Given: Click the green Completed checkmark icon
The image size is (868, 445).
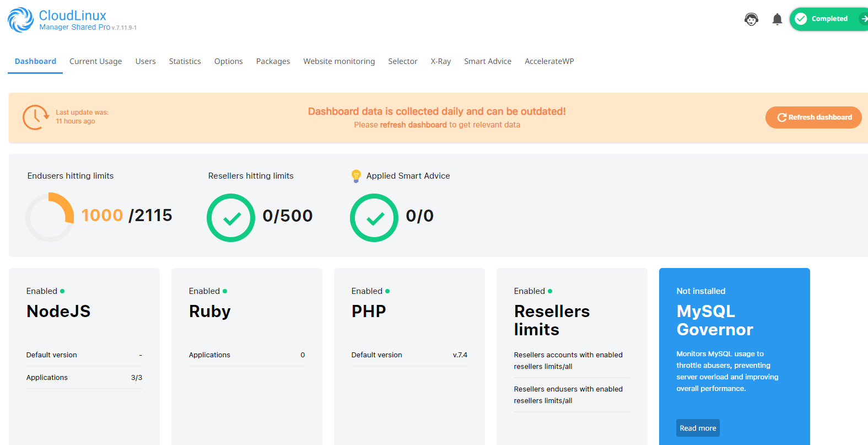Looking at the screenshot, I should coord(801,19).
